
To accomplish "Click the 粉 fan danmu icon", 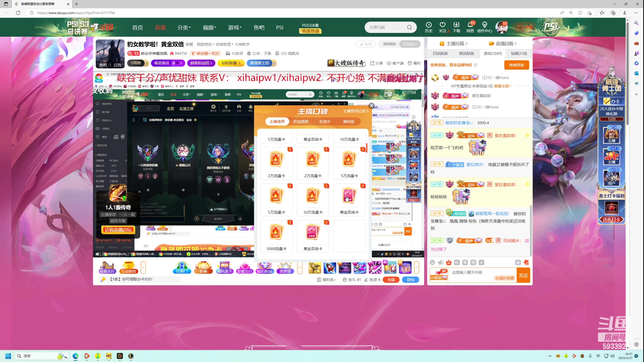I will [457, 262].
